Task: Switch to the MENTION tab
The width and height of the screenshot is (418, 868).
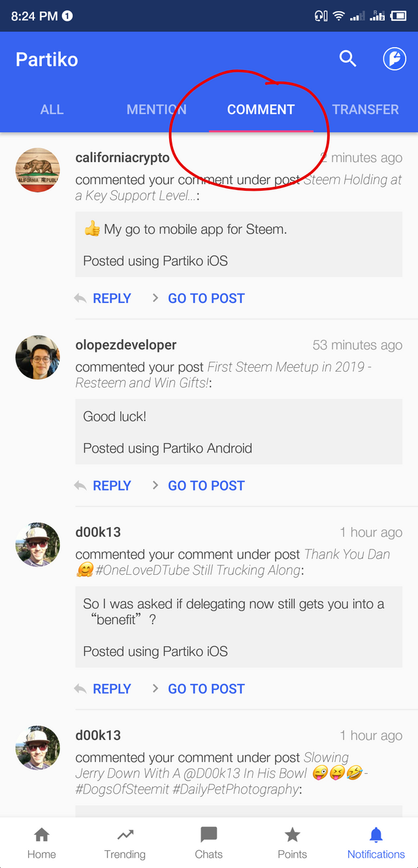Action: pos(157,109)
